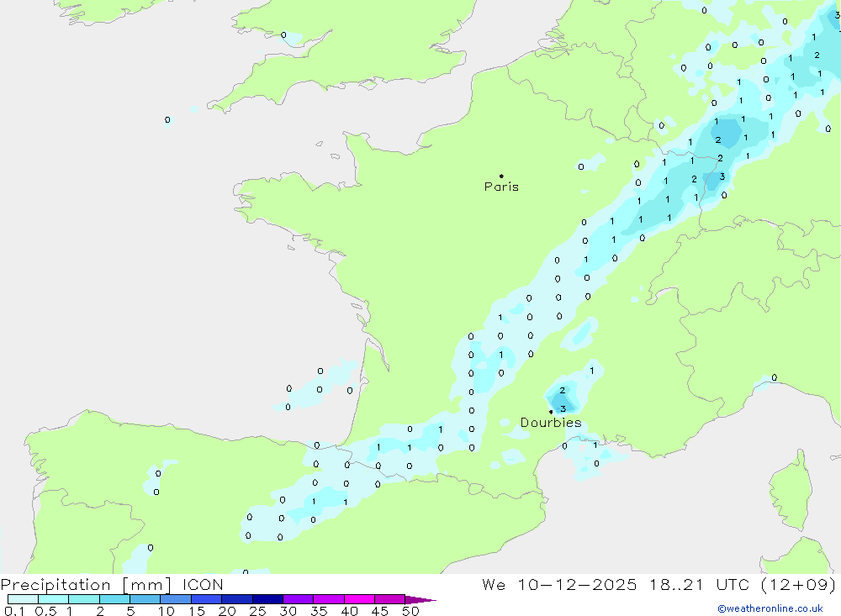
Task: Select the Dourbies town label
Action: (550, 423)
